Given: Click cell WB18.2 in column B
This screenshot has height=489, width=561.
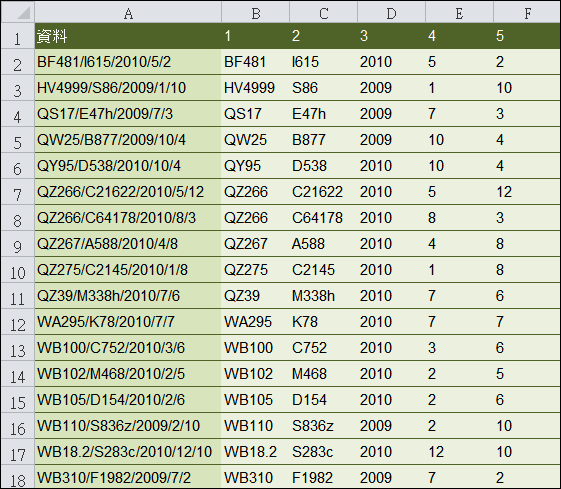Looking at the screenshot, I should (x=255, y=452).
